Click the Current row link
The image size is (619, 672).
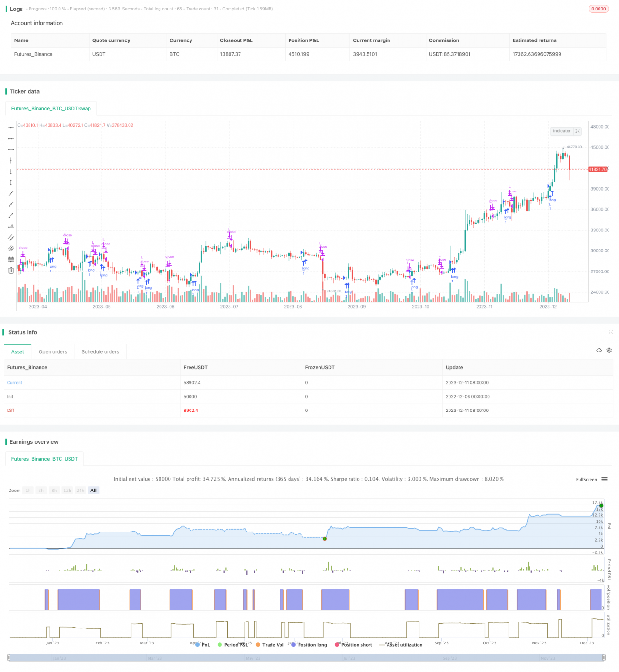(x=15, y=383)
